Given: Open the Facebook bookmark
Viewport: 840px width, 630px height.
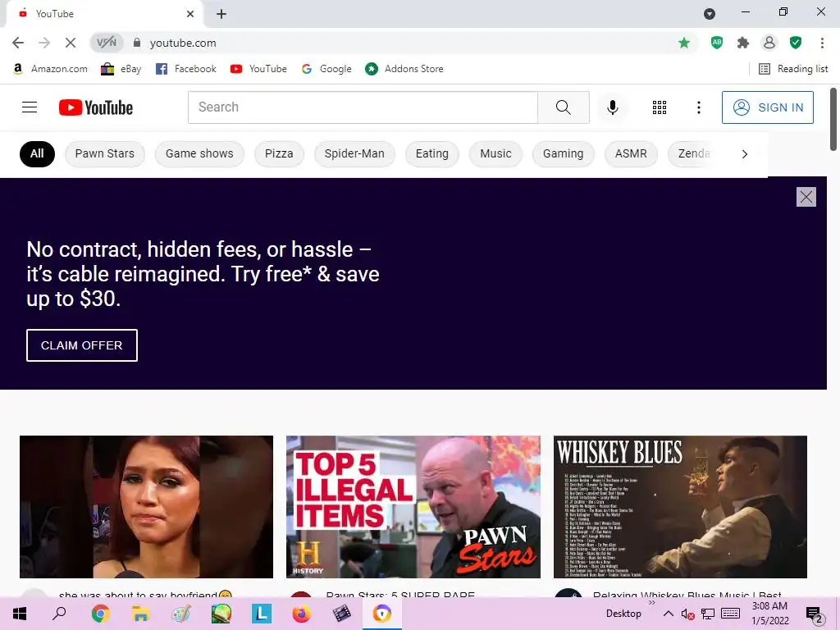Looking at the screenshot, I should pyautogui.click(x=186, y=69).
